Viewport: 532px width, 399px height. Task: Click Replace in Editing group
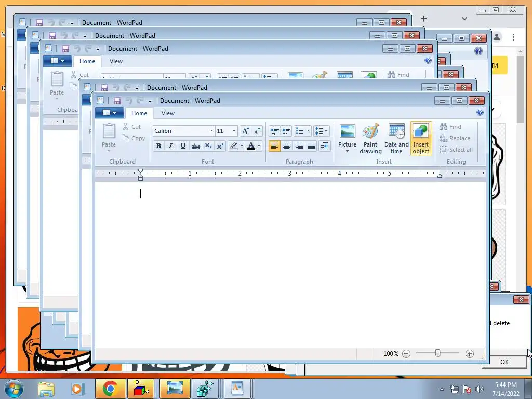coord(455,138)
